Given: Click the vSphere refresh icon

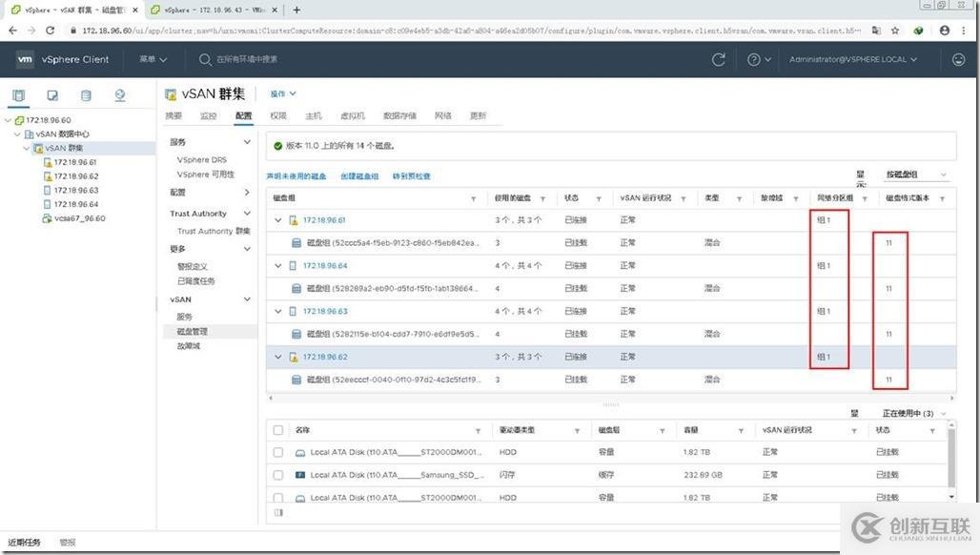Looking at the screenshot, I should click(719, 59).
